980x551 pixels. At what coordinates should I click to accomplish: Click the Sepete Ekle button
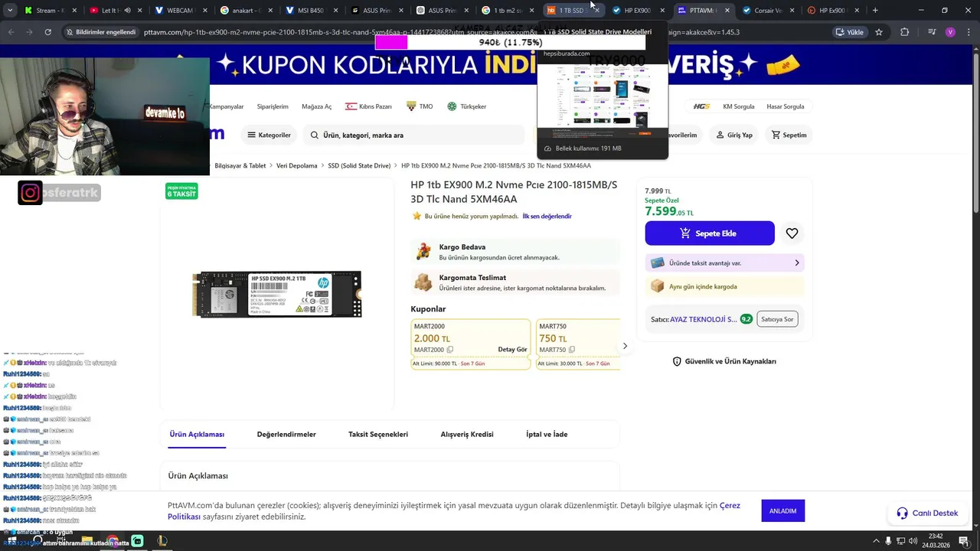(x=710, y=233)
